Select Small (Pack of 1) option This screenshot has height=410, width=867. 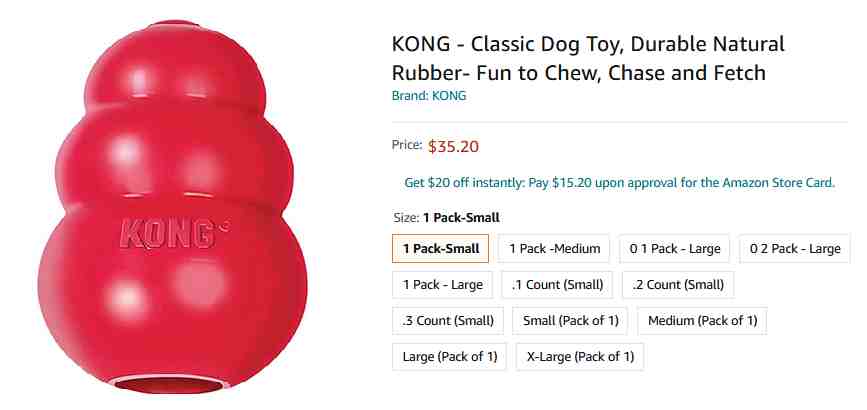570,320
